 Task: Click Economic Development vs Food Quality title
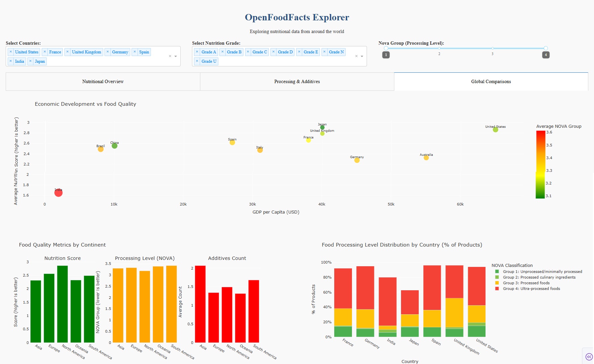tap(85, 104)
